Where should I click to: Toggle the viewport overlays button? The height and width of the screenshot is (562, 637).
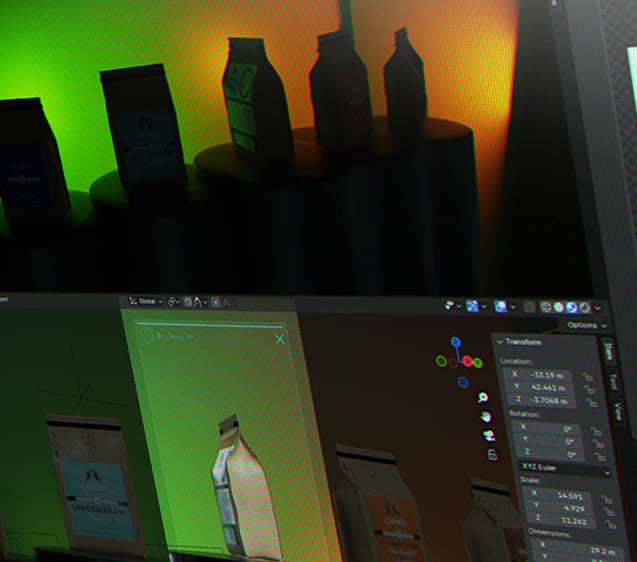[500, 306]
